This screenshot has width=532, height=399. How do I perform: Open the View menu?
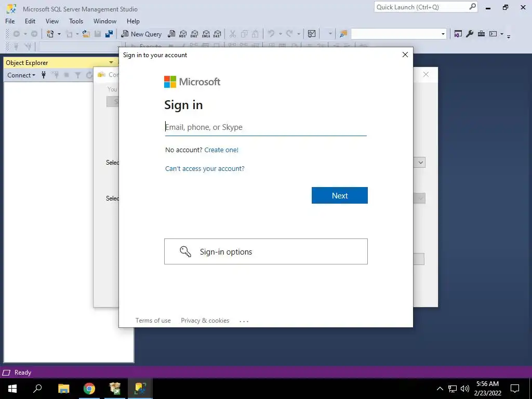[x=52, y=21]
